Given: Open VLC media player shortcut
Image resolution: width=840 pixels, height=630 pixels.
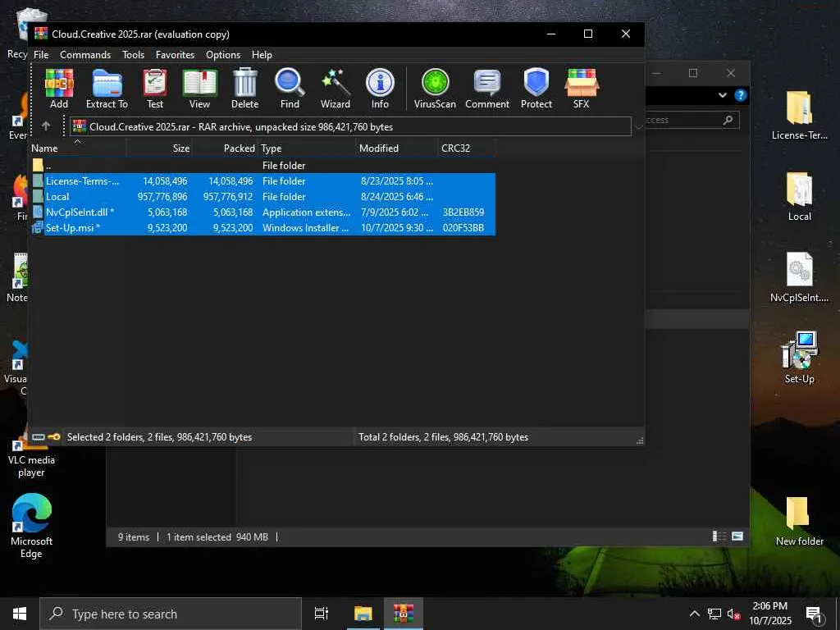Looking at the screenshot, I should pos(31,453).
